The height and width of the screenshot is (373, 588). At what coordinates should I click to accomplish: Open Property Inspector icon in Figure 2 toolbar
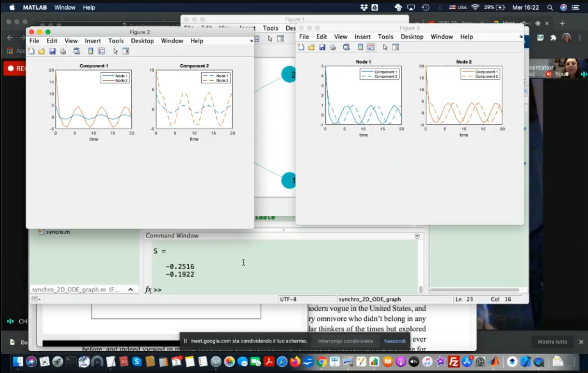click(126, 51)
